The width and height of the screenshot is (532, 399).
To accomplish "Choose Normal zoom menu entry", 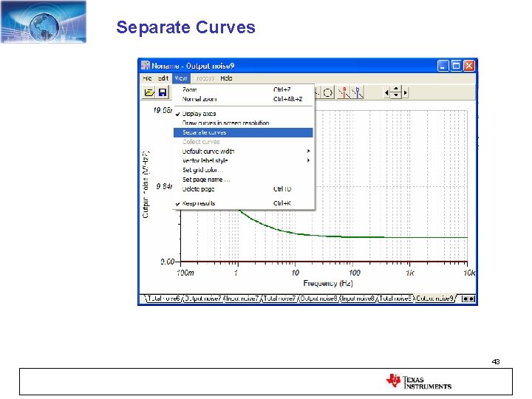I will click(x=243, y=99).
